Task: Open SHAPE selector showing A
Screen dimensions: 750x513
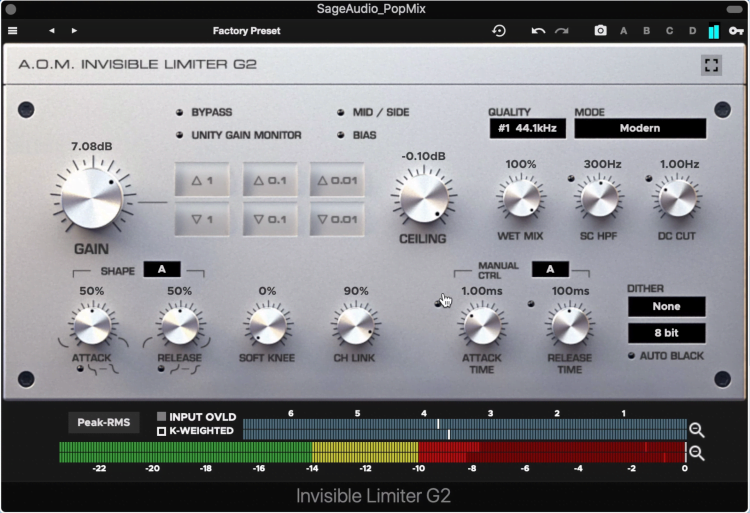Action: tap(162, 269)
